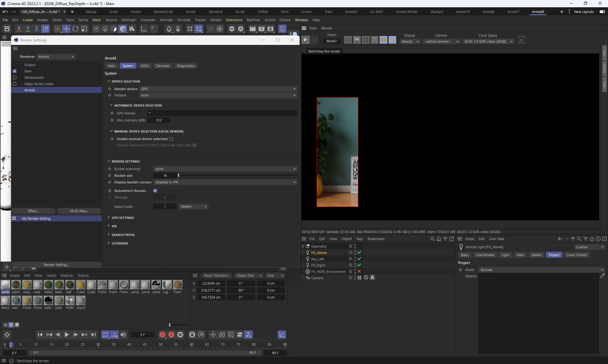Viewport: 608px width, 364px height.
Task: Toggle the Stereoscopic checkbox
Action: pyautogui.click(x=15, y=77)
